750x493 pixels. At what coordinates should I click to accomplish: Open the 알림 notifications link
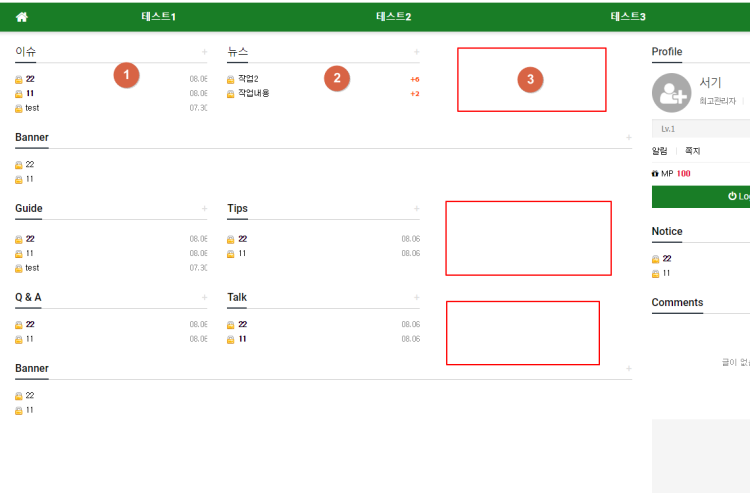(660, 151)
